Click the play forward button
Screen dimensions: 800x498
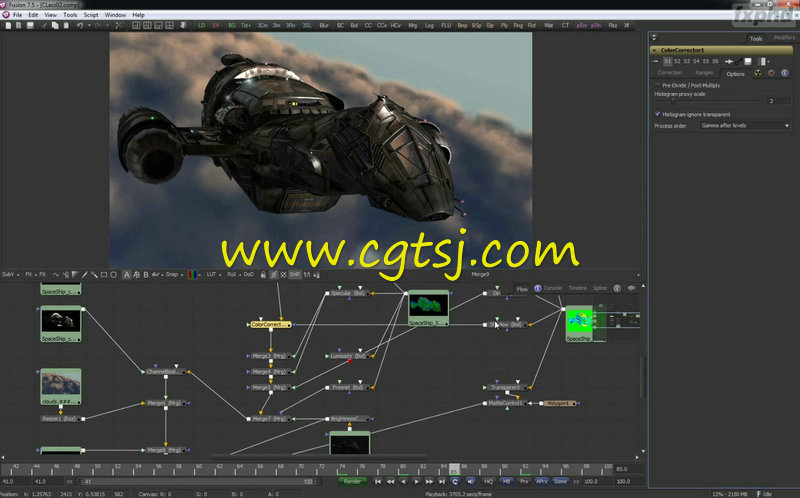(416, 481)
